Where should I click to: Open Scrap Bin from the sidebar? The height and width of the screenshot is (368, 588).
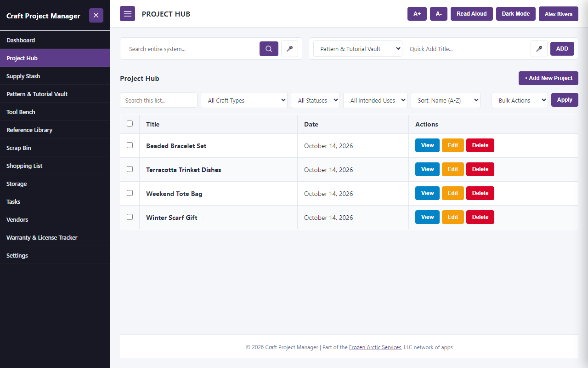(x=55, y=148)
